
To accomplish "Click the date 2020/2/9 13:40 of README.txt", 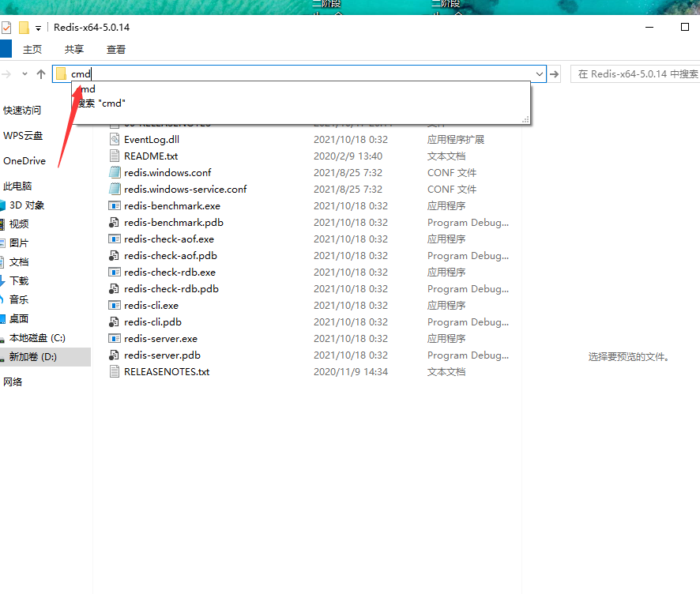I will 348,156.
